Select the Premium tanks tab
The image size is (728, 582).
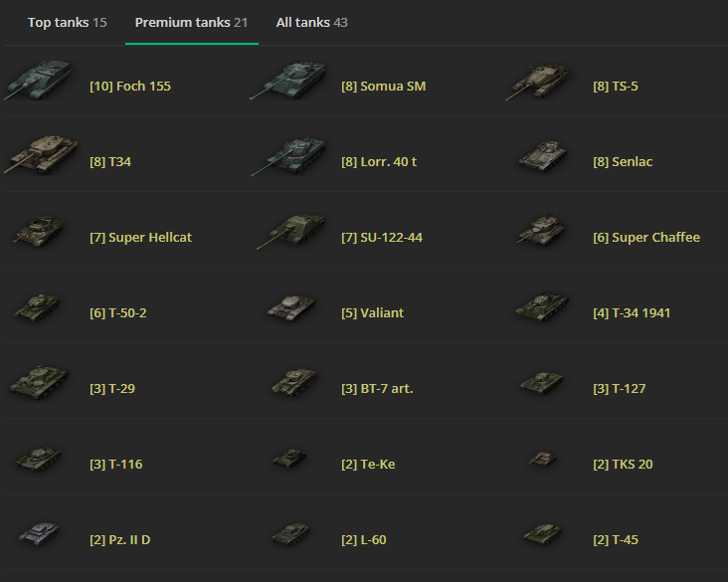(191, 22)
